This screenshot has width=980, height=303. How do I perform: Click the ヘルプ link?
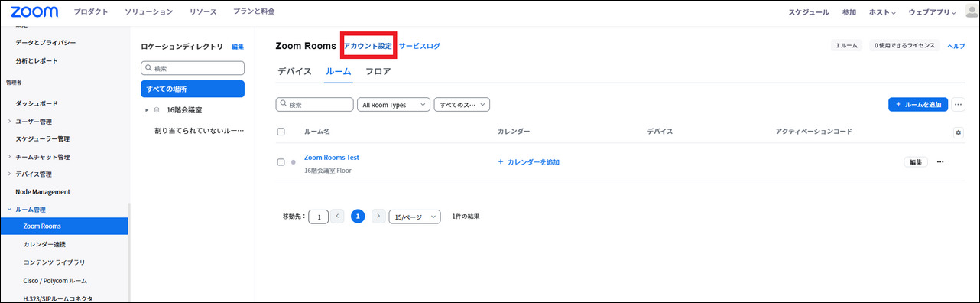click(x=956, y=47)
